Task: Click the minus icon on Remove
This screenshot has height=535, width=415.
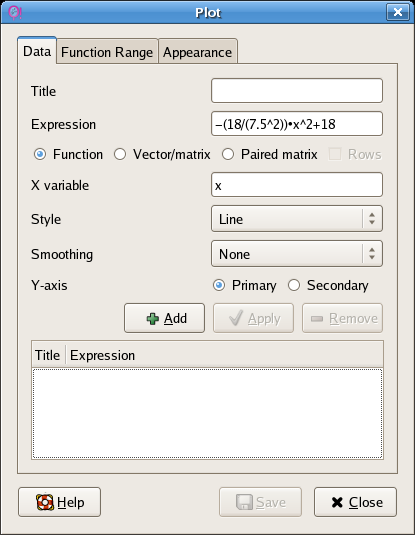Action: pyautogui.click(x=317, y=319)
